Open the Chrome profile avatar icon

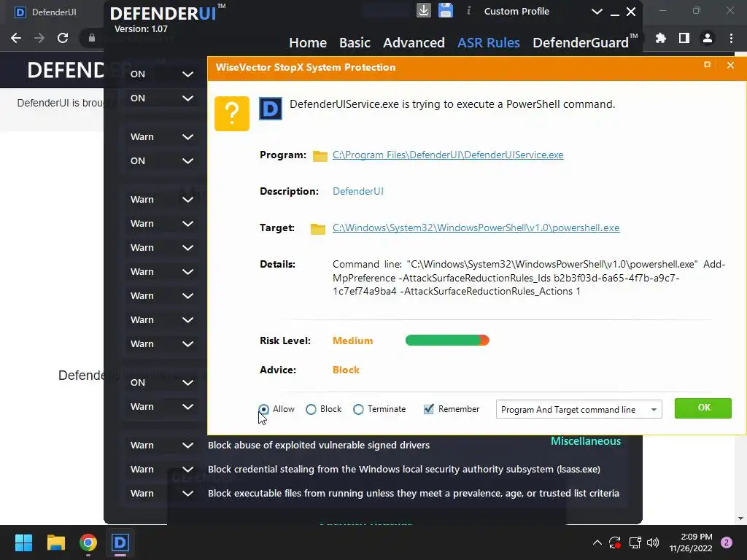708,38
